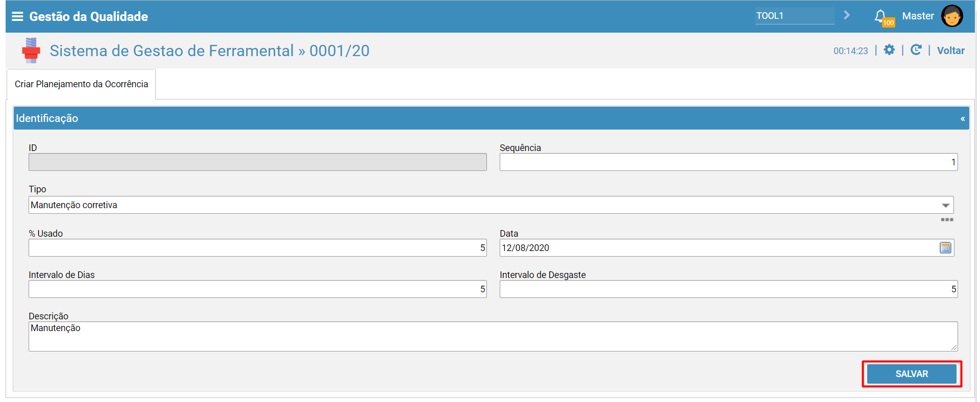
Task: Click the Intervalo de Dias field
Action: 258,289
